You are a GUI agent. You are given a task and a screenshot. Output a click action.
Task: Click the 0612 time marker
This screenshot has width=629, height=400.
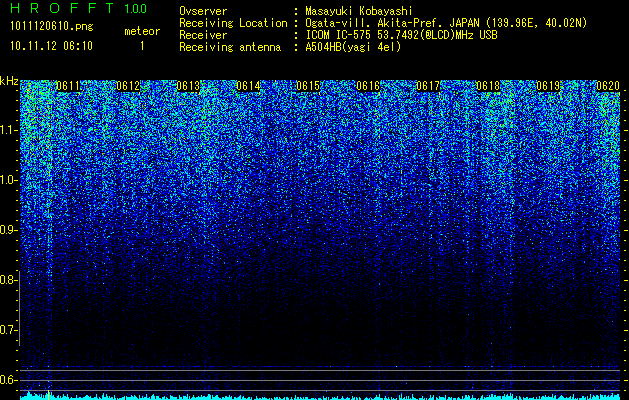click(x=128, y=86)
